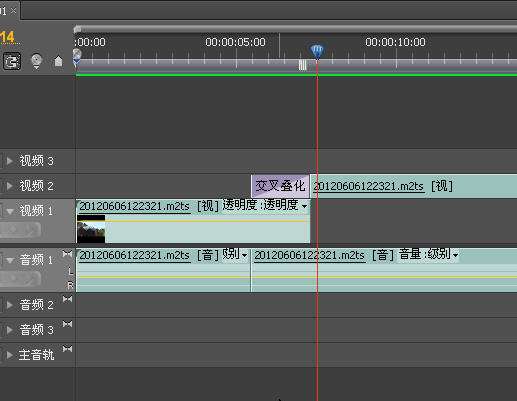Toggle track output type icon on 音频 1
Viewport: 517px width, 401px height.
pos(67,254)
